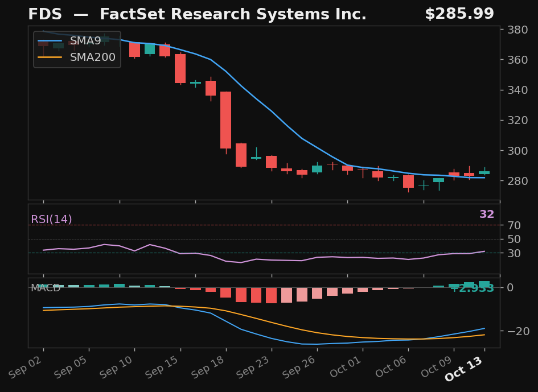This screenshot has height=392, width=538.
Task: Click the 300 price axis label
Action: pos(518,151)
